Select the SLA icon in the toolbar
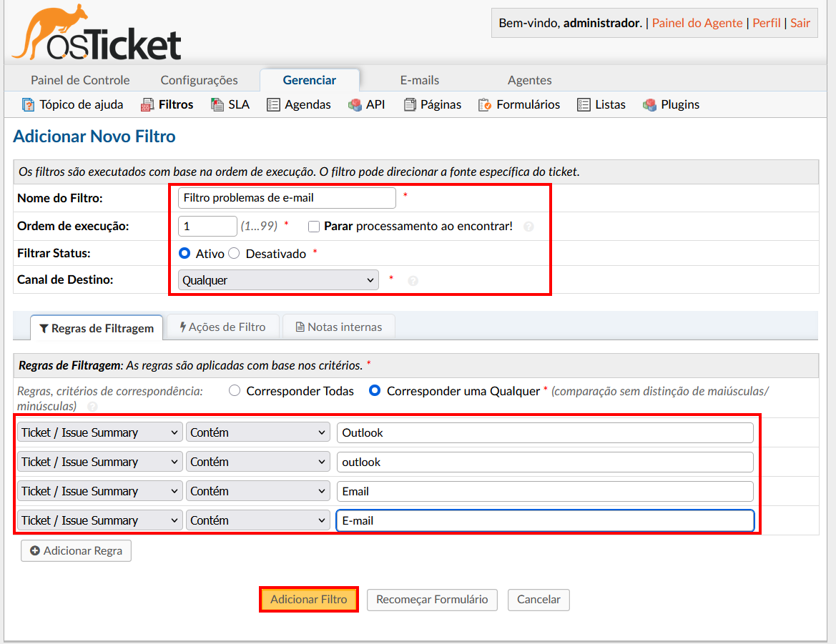836x644 pixels. coord(216,104)
